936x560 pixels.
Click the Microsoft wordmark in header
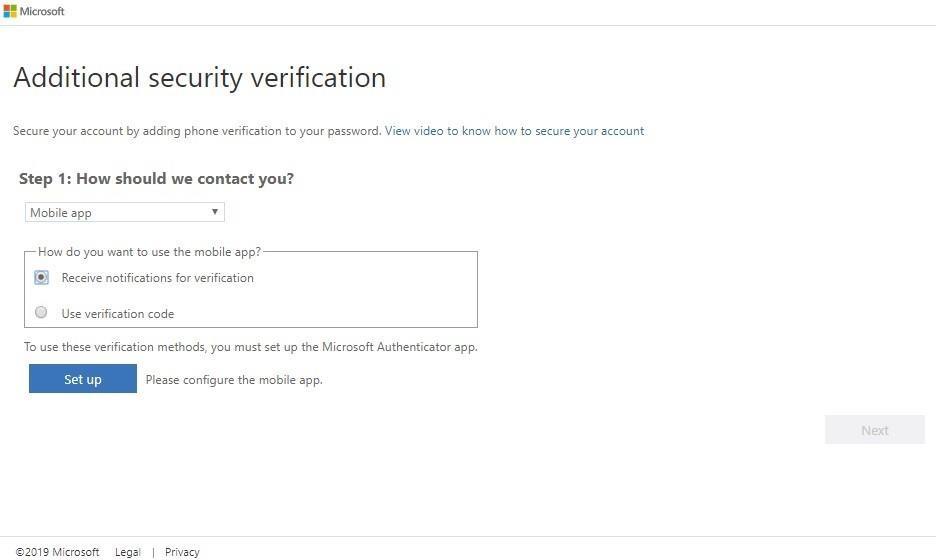click(42, 11)
